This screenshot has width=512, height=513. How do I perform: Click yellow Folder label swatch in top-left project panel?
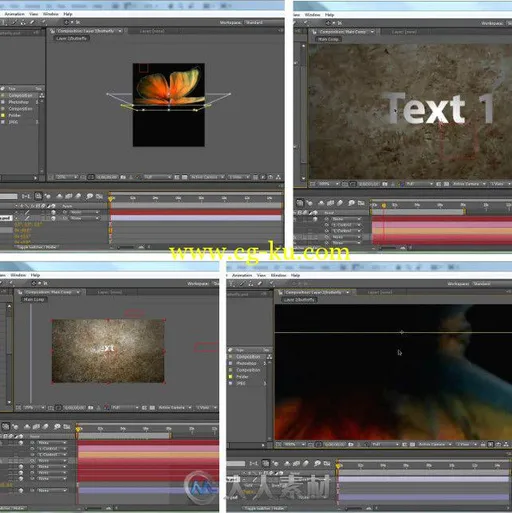pos(3,115)
